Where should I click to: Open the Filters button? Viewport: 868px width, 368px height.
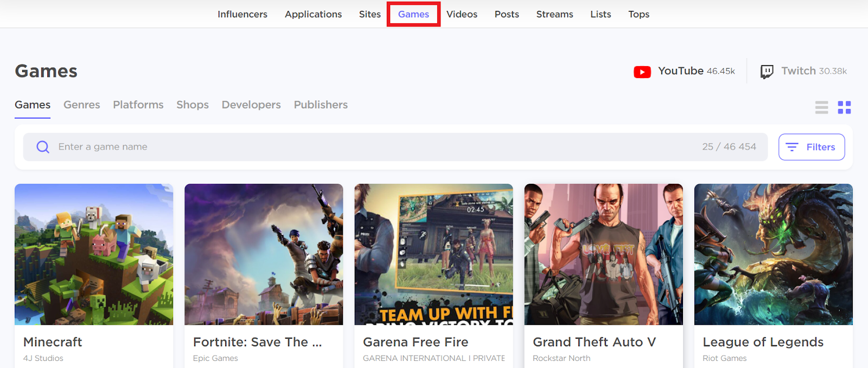812,147
